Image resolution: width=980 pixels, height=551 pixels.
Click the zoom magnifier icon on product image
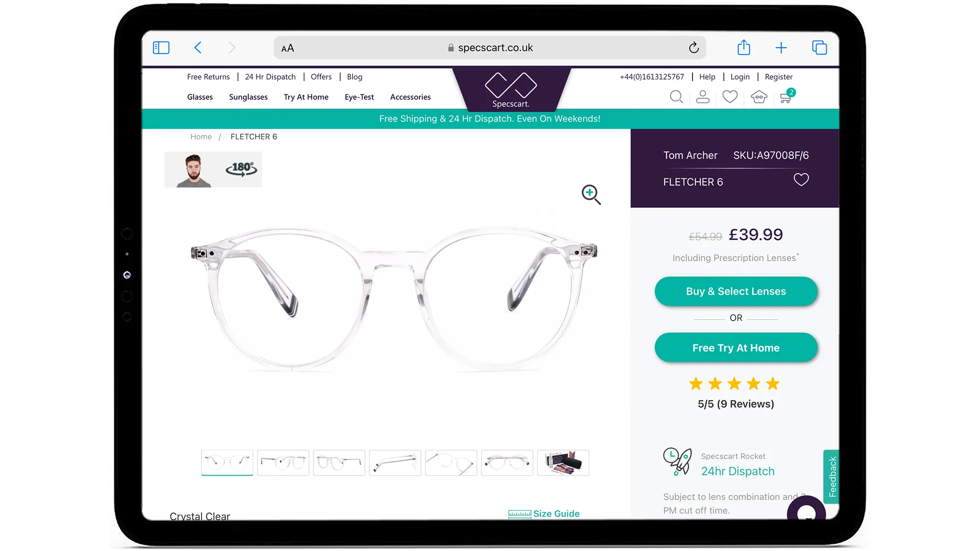591,194
